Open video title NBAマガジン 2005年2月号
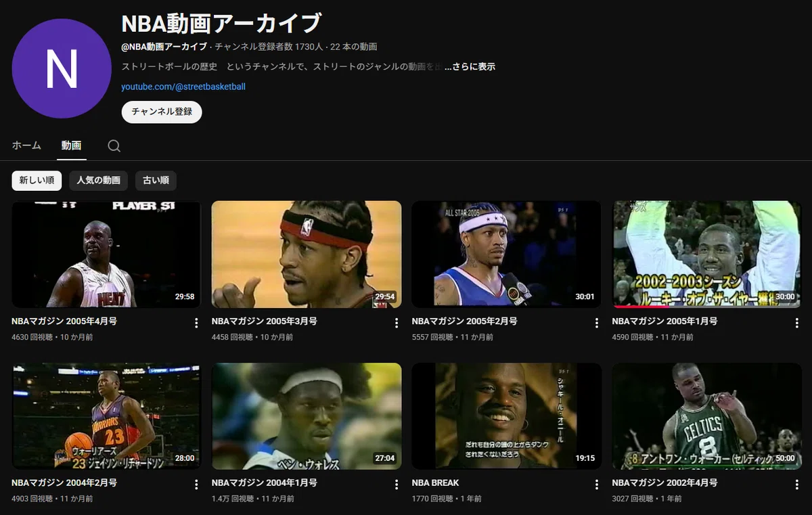The width and height of the screenshot is (812, 515). click(465, 321)
